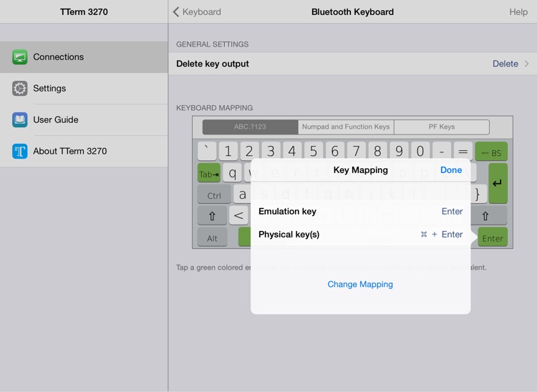This screenshot has width=537, height=392.
Task: Tap the number 3 key
Action: click(271, 150)
